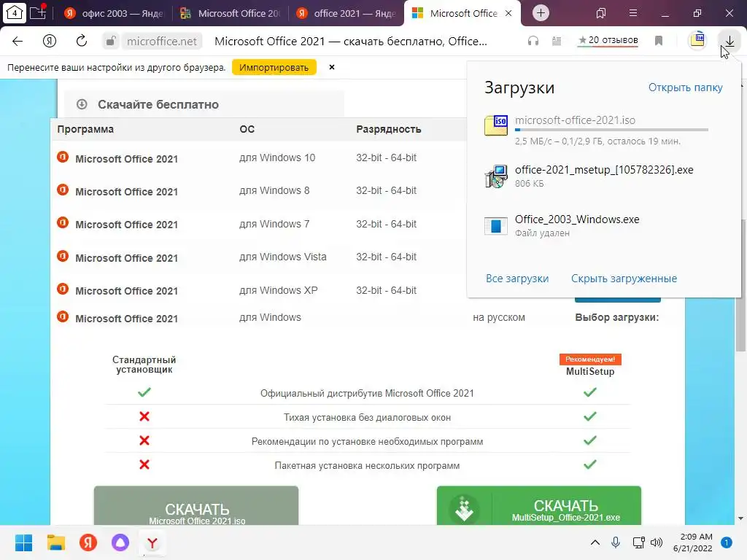747x560 pixels.
Task: Click Открыть папку link in downloads
Action: pyautogui.click(x=685, y=87)
